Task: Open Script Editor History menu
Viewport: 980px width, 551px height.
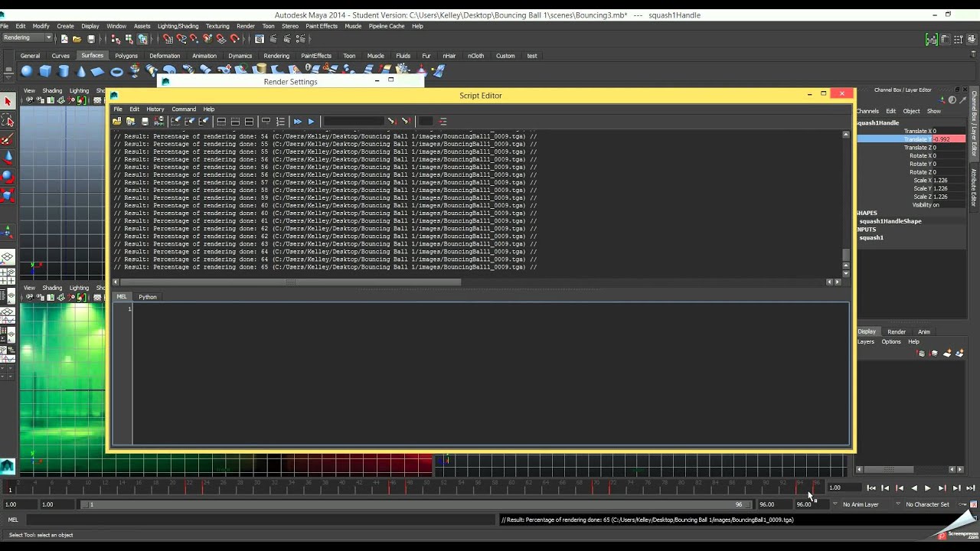Action: pos(155,109)
